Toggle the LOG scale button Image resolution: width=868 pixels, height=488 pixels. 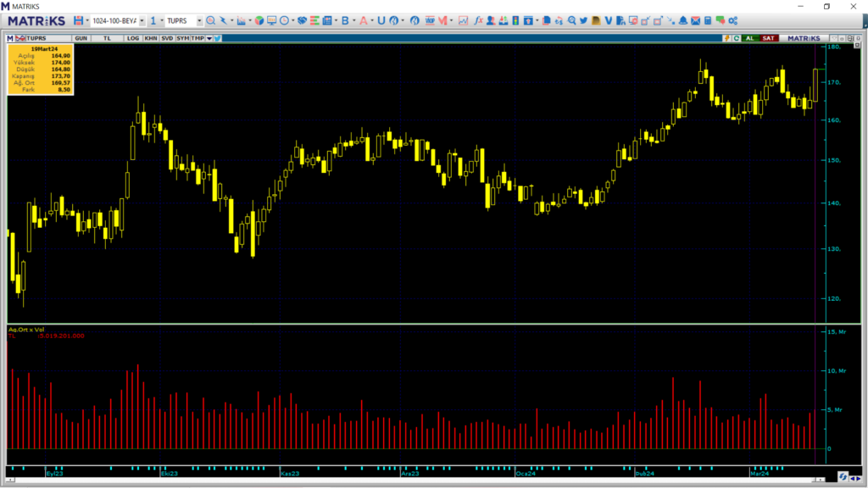pos(133,38)
